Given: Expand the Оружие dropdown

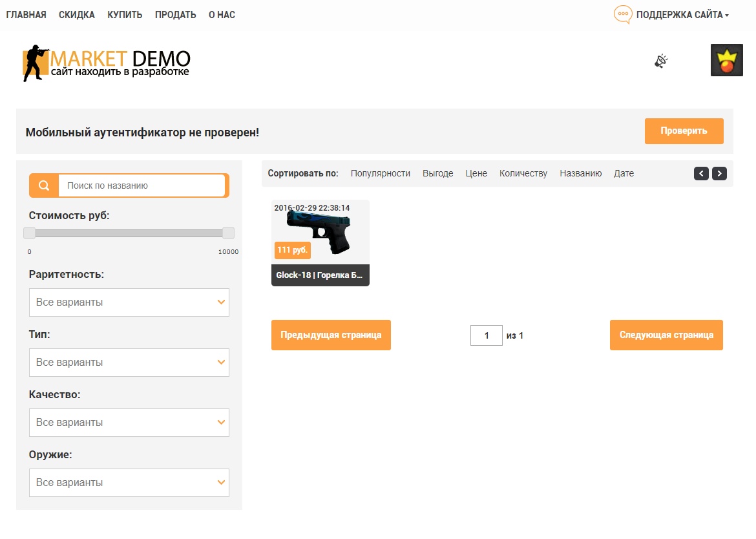Looking at the screenshot, I should click(x=129, y=483).
